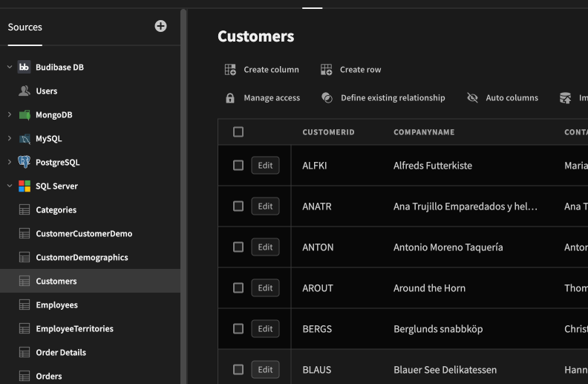Click the MongoDB leaf icon
This screenshot has width=588, height=384.
click(24, 115)
